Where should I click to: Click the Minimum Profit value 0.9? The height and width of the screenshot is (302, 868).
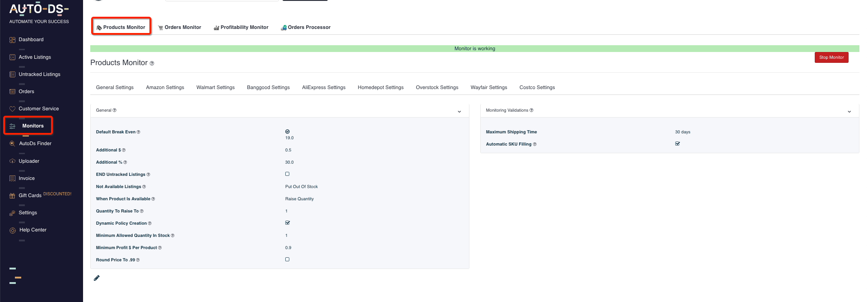288,248
